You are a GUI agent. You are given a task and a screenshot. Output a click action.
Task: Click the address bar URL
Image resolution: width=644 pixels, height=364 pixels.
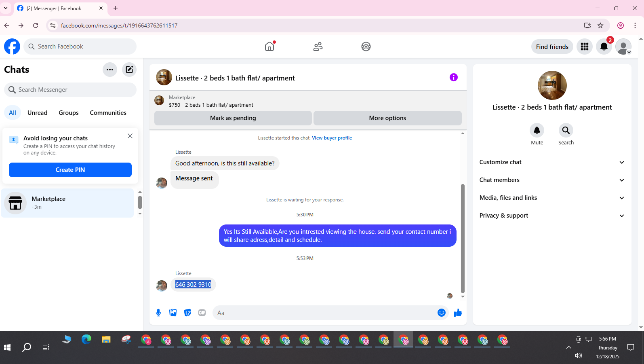point(119,25)
